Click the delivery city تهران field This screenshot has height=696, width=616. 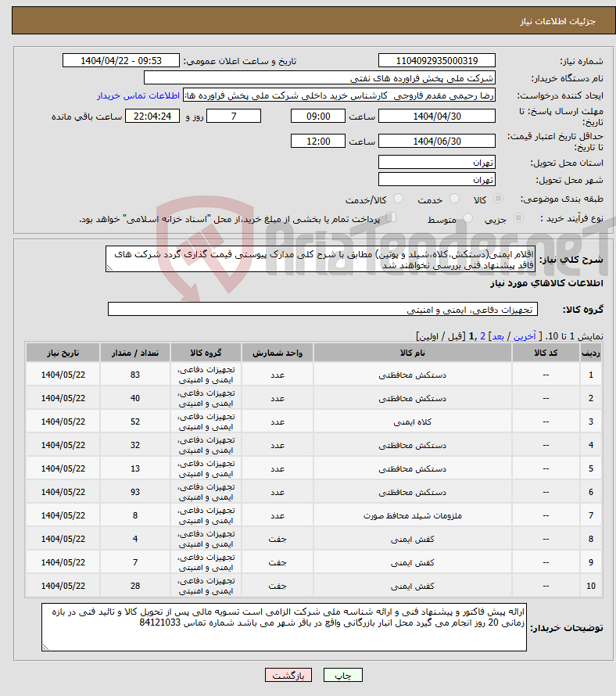tap(437, 179)
